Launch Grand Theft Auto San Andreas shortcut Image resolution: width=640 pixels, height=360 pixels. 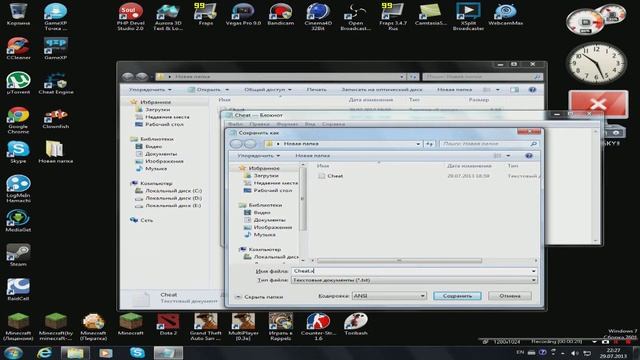[x=205, y=327]
